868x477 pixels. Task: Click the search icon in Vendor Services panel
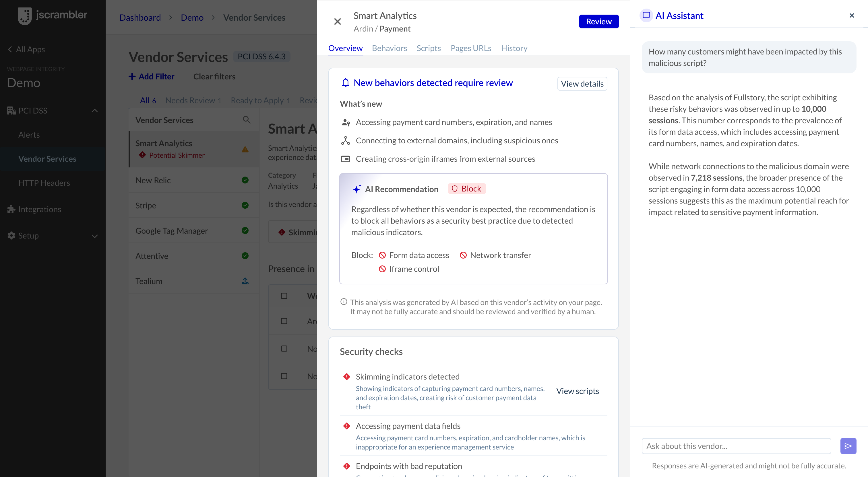coord(247,120)
